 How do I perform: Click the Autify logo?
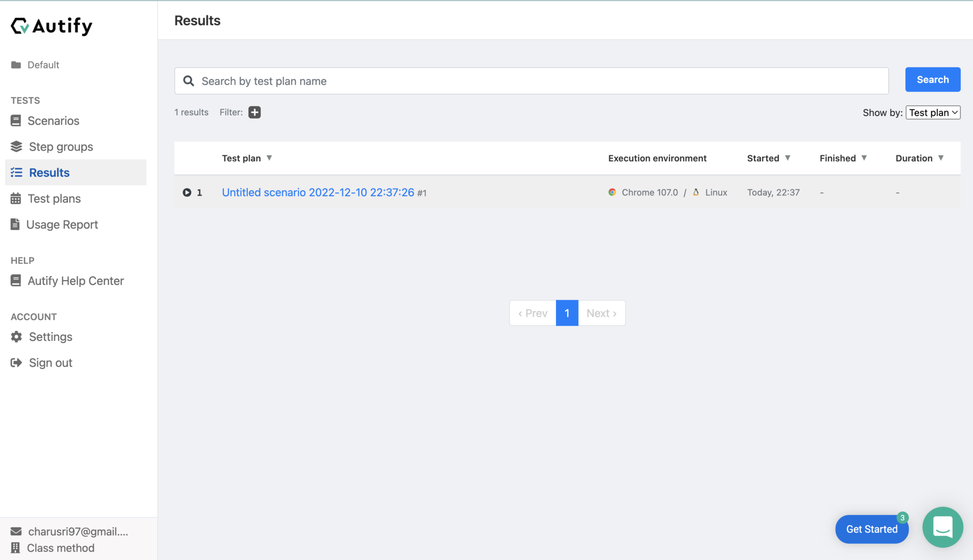coord(51,26)
